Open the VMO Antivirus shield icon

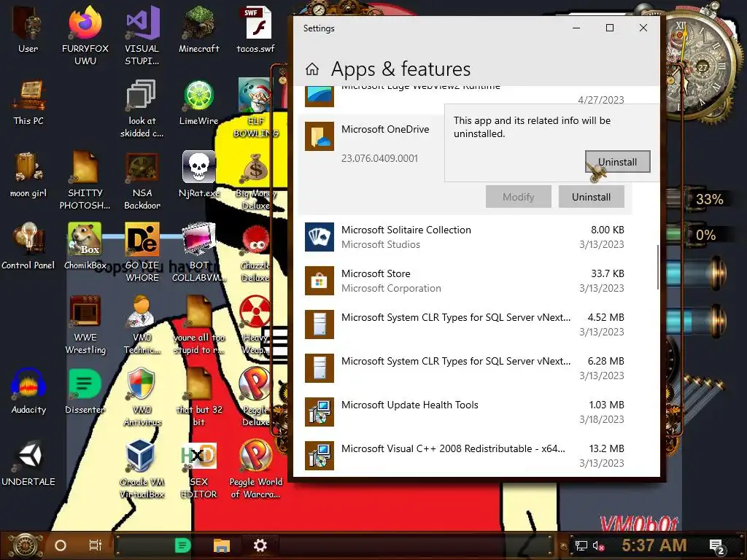pos(142,397)
